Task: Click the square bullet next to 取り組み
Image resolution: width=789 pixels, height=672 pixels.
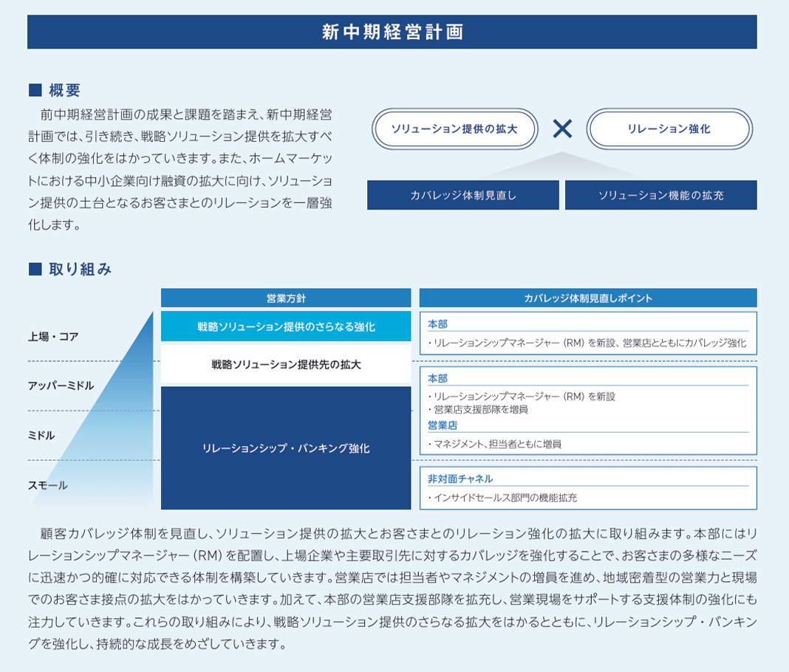Action: (x=33, y=270)
